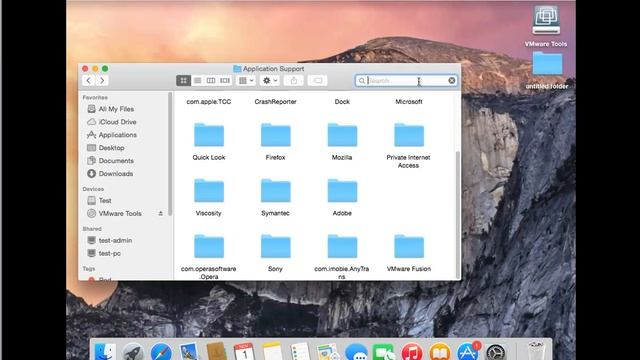Image resolution: width=640 pixels, height=360 pixels.
Task: Select the com.operasoftware.Opera folder
Action: click(x=209, y=256)
